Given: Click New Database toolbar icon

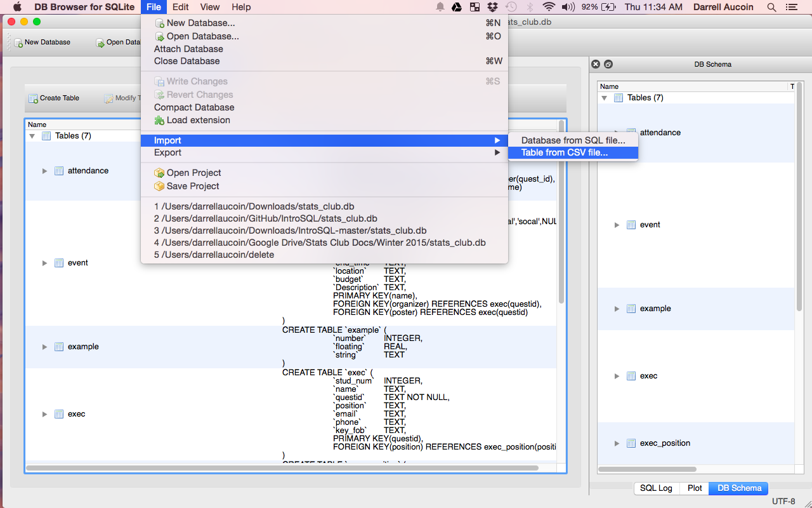Looking at the screenshot, I should (x=18, y=43).
